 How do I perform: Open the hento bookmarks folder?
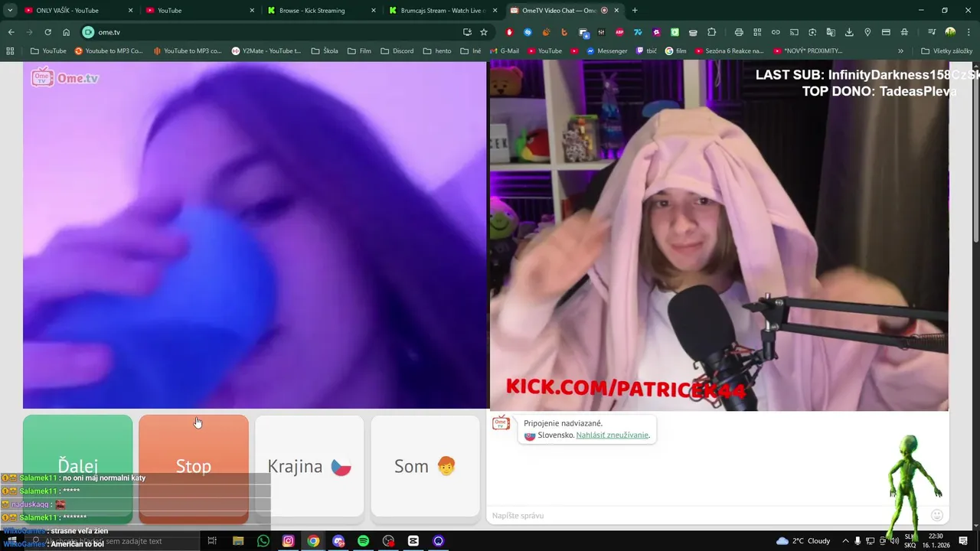[436, 51]
